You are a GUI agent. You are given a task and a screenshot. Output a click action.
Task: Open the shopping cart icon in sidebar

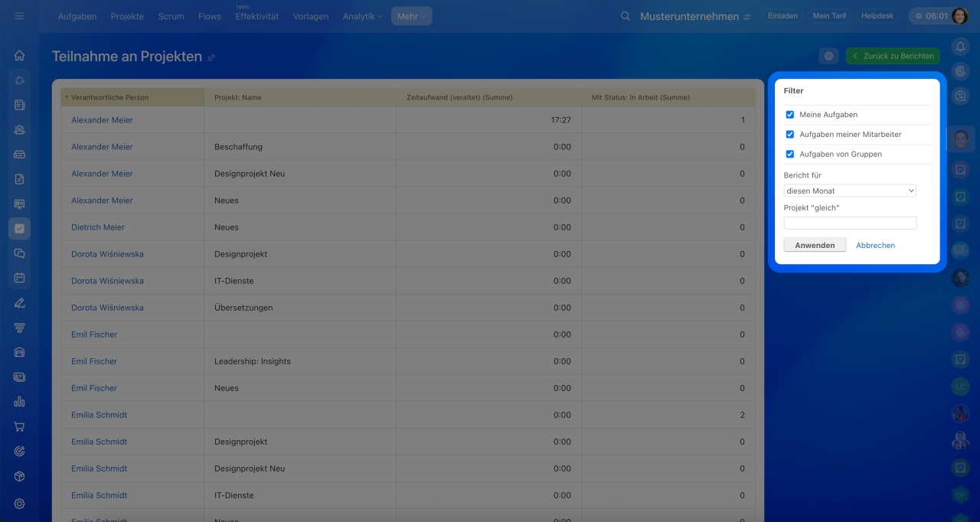coord(19,426)
